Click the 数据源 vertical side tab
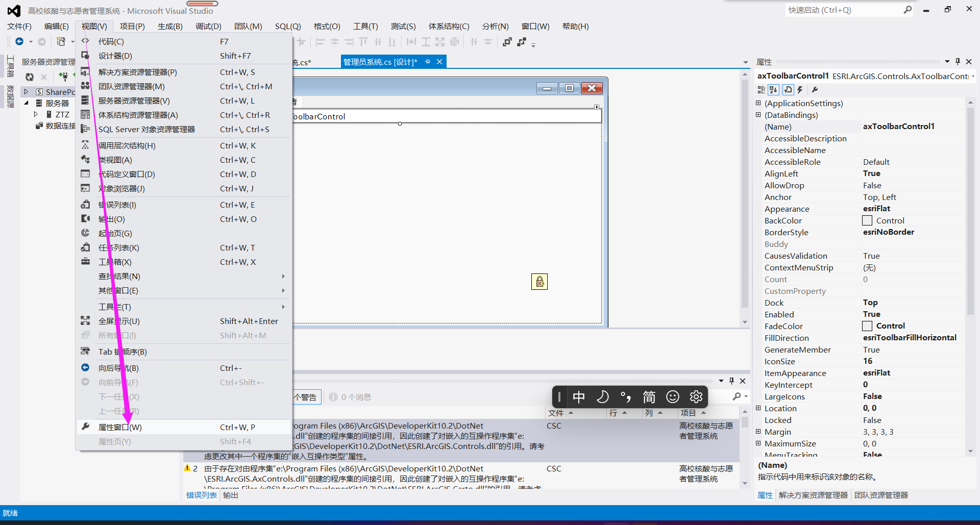980x525 pixels. 10,96
